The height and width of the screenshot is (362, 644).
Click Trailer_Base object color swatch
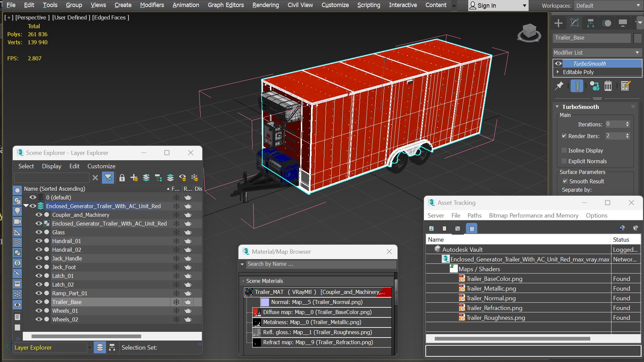638,38
